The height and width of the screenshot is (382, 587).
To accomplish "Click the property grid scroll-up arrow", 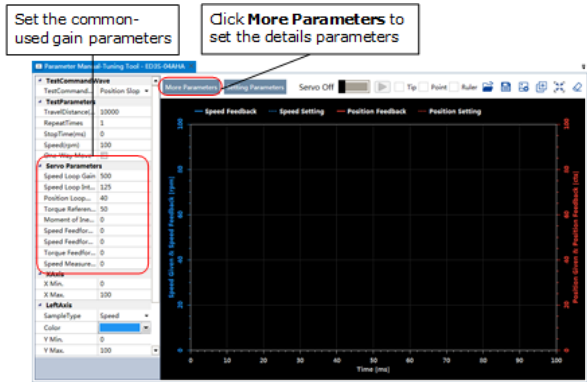I will point(155,81).
